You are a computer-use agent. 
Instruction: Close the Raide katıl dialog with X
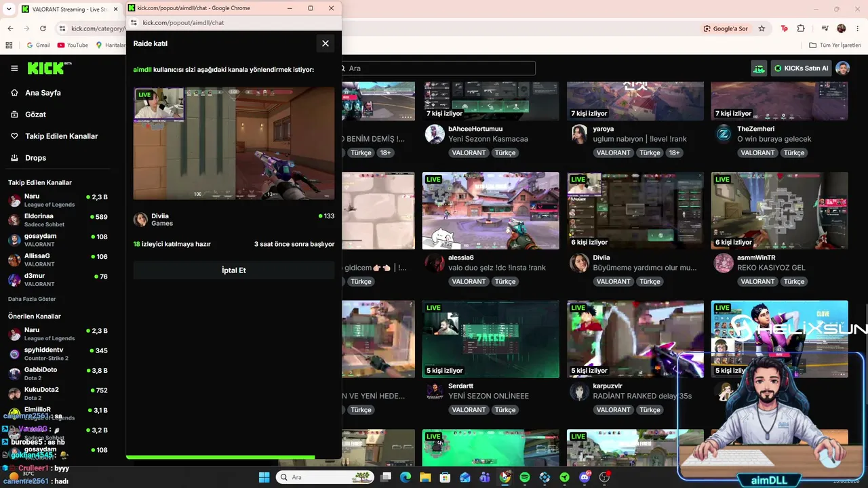point(325,43)
